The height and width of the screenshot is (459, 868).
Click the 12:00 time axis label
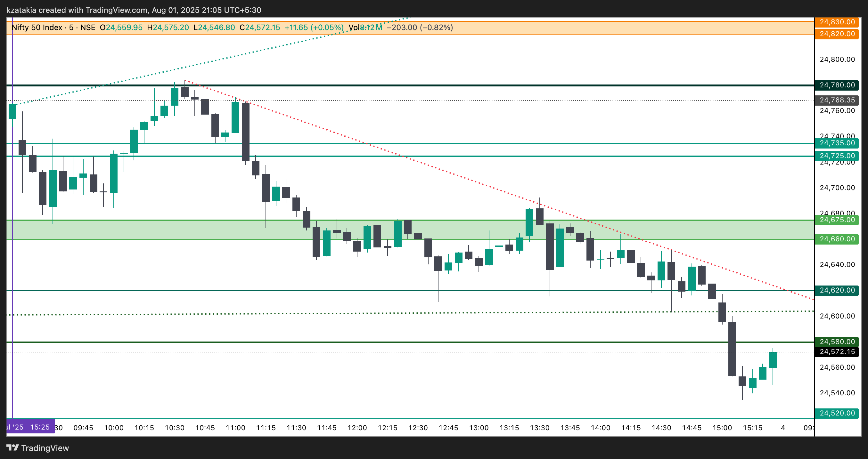click(357, 428)
